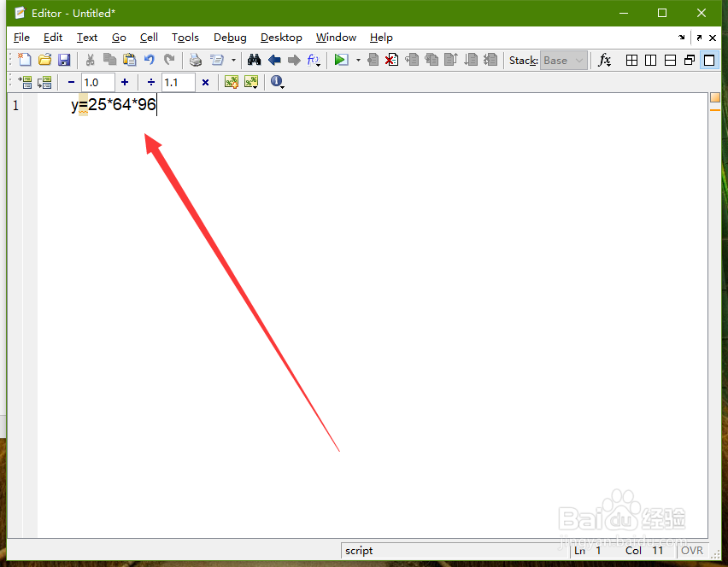Open the print toolbar dropdown arrow
This screenshot has height=567, width=728.
coord(233,61)
